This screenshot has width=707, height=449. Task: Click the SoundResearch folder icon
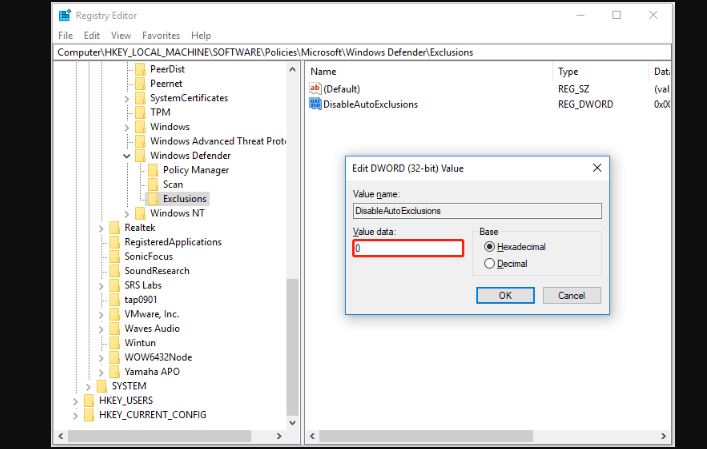[x=115, y=271]
